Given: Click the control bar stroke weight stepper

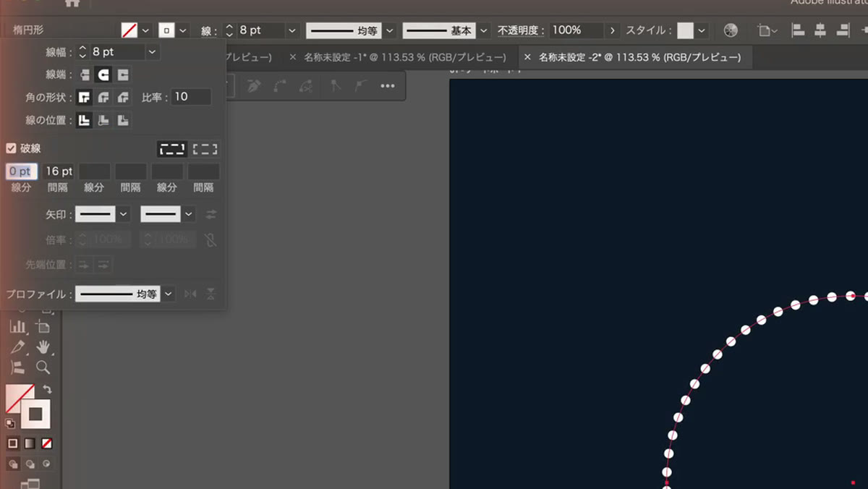Looking at the screenshot, I should (230, 30).
